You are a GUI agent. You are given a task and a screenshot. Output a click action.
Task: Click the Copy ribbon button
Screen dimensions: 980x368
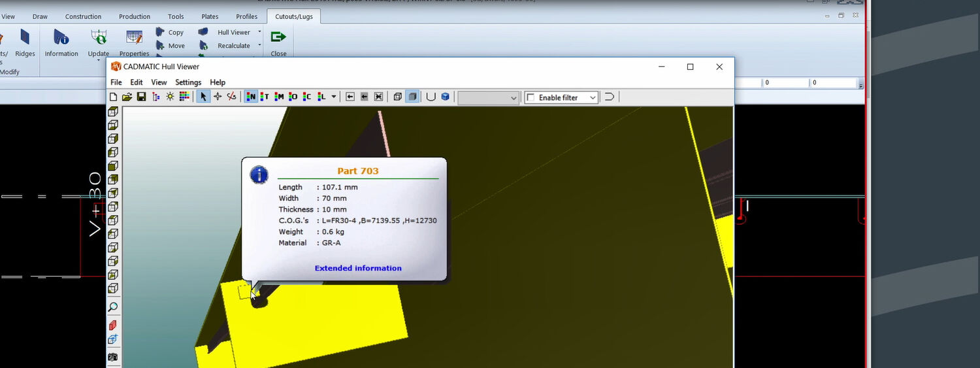tap(170, 32)
